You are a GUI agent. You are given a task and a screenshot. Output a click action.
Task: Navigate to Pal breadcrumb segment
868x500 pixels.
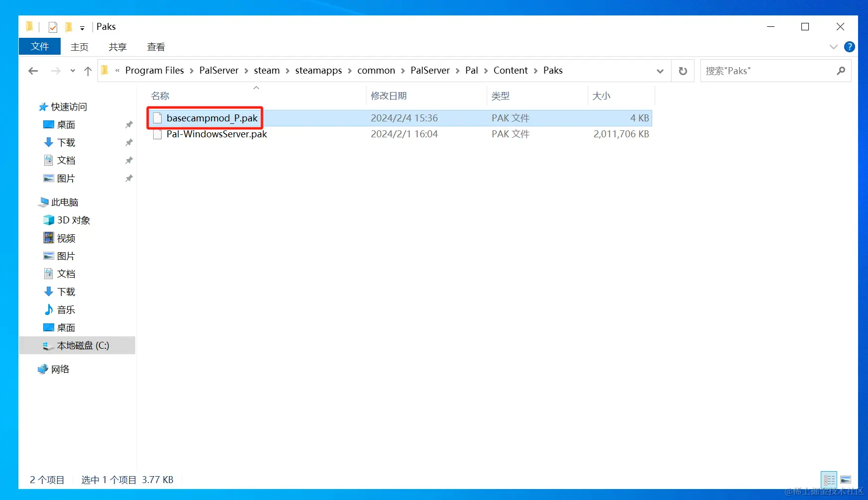tap(472, 70)
